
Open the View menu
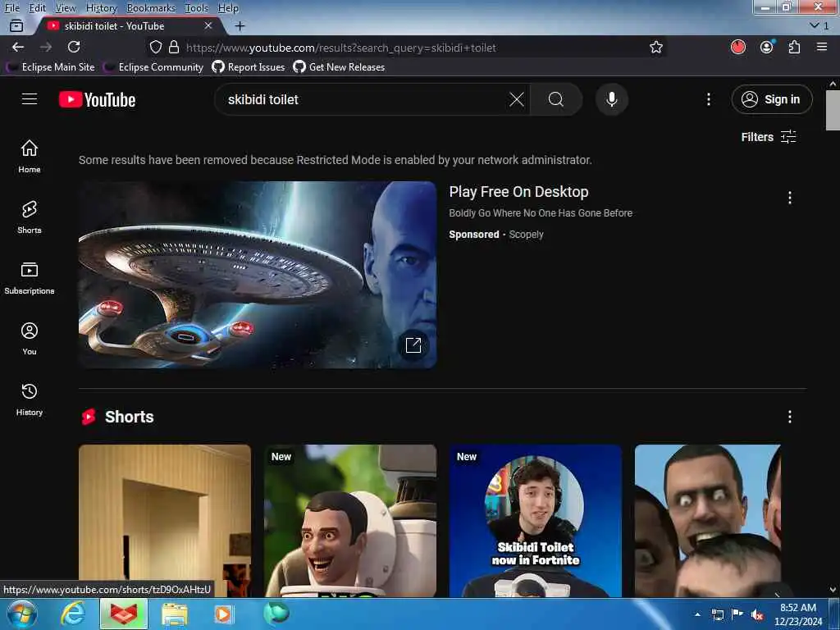coord(66,7)
